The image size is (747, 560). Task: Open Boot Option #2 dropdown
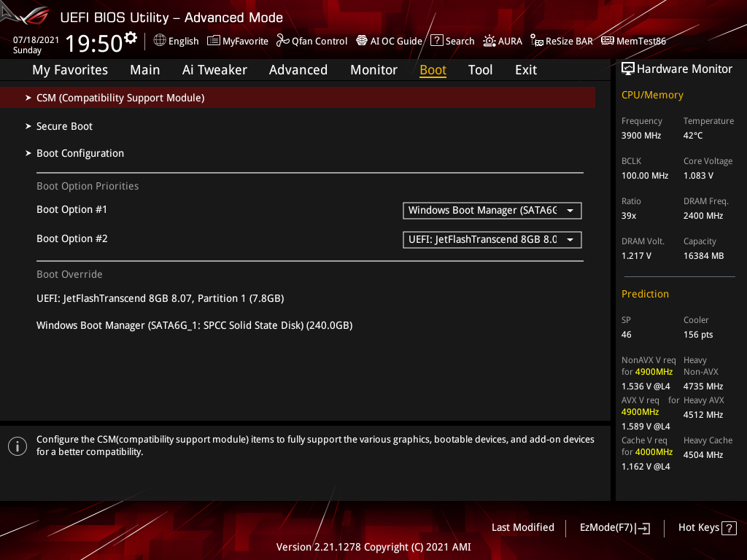tap(492, 239)
